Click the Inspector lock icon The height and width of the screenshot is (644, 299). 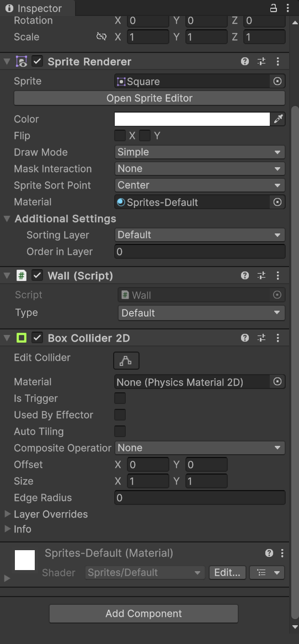(273, 8)
